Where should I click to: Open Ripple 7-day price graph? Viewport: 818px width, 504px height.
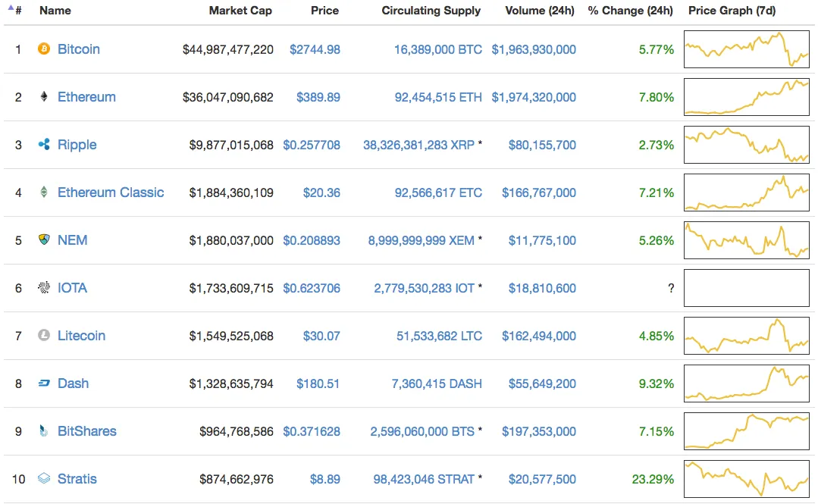point(747,145)
